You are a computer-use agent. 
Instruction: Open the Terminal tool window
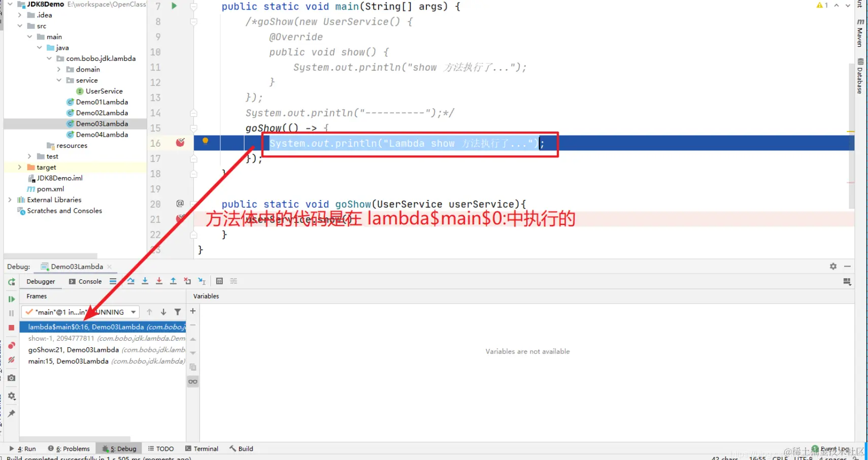202,449
